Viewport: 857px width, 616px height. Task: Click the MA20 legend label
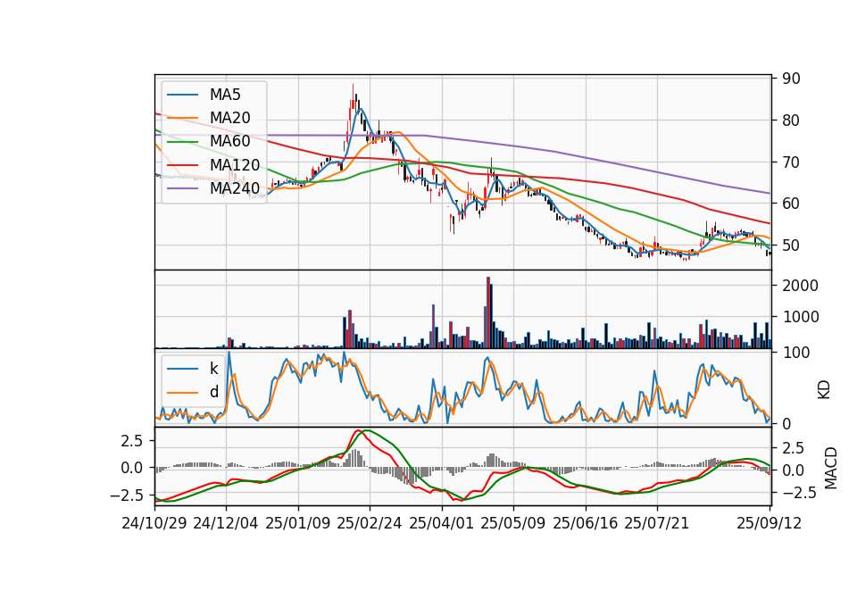(229, 118)
